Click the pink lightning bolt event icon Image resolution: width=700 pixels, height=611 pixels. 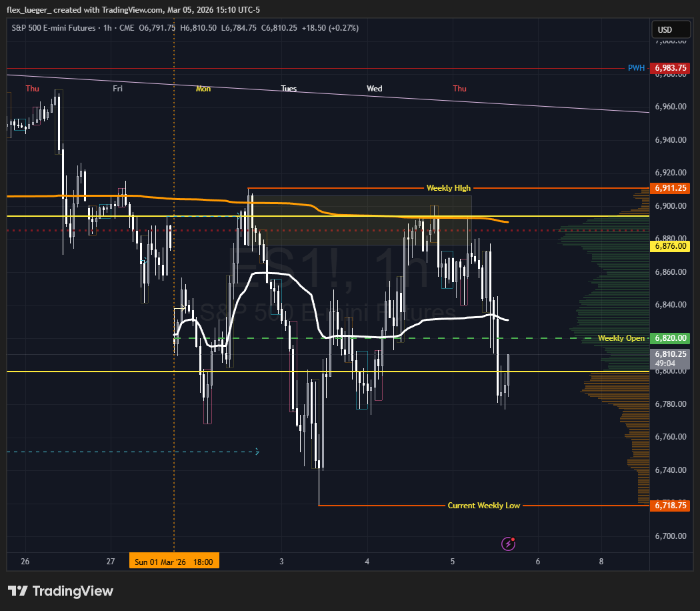coord(509,544)
